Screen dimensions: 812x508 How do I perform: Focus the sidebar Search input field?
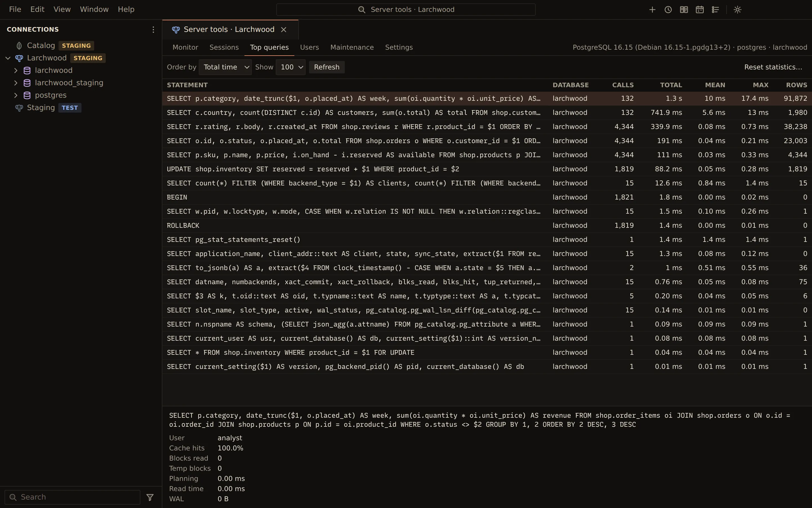coord(72,497)
